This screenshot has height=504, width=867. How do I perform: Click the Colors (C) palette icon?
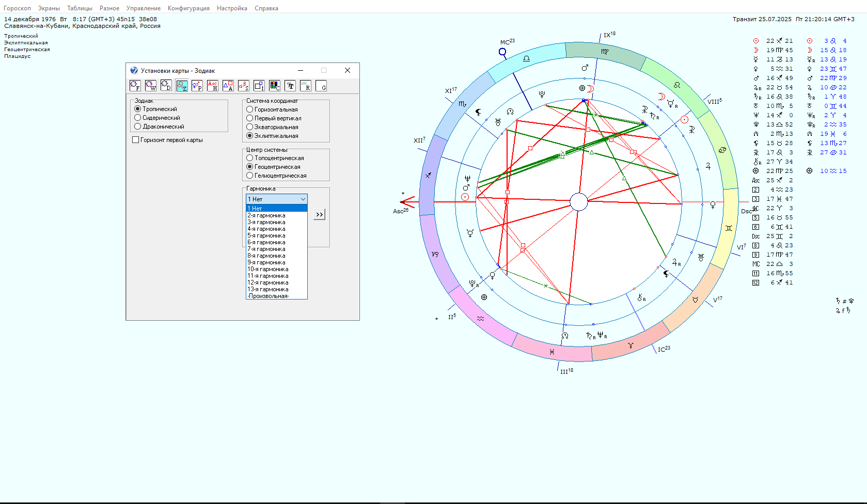point(275,86)
